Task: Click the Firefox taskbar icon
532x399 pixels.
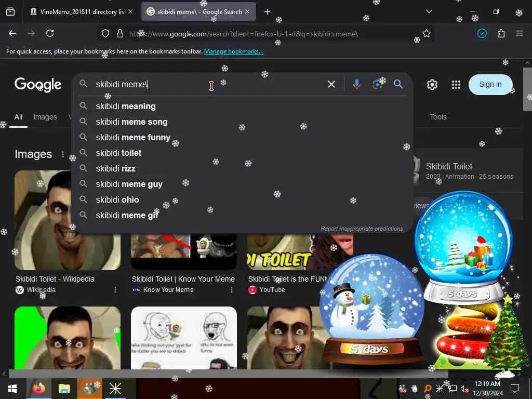Action: pyautogui.click(x=38, y=389)
